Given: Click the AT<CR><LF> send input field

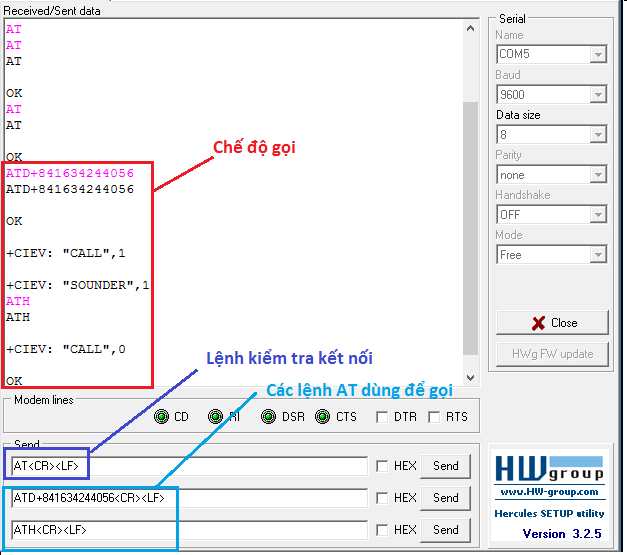Looking at the screenshot, I should tap(189, 466).
